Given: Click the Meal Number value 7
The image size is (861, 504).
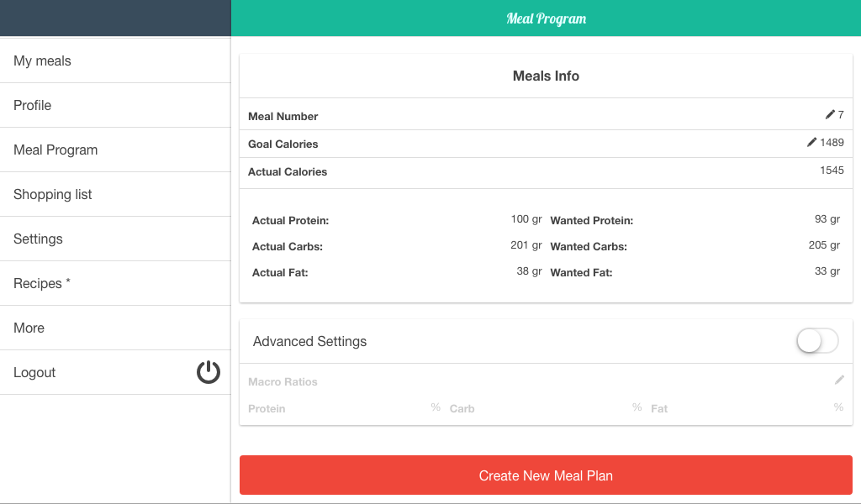Looking at the screenshot, I should (841, 114).
